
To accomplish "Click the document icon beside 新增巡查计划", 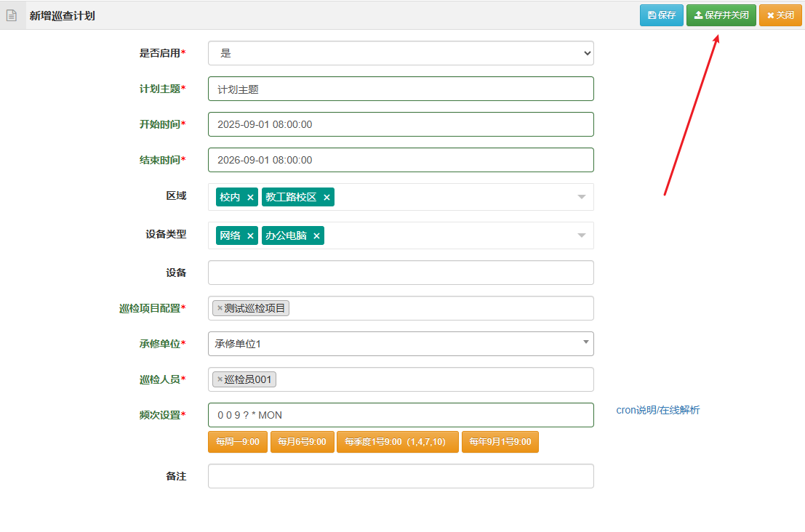I will 12,15.
